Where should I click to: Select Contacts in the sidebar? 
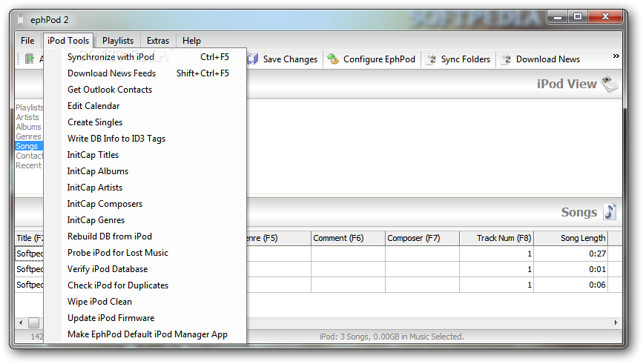[29, 156]
